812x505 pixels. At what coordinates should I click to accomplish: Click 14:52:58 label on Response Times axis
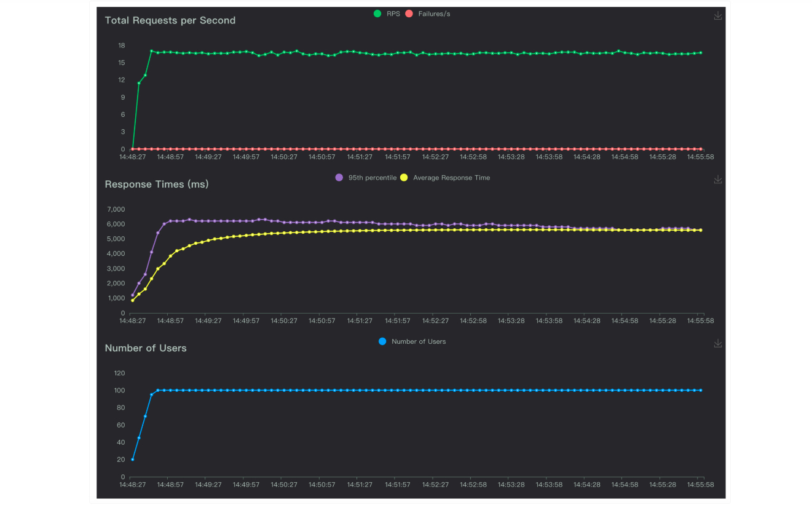point(474,320)
